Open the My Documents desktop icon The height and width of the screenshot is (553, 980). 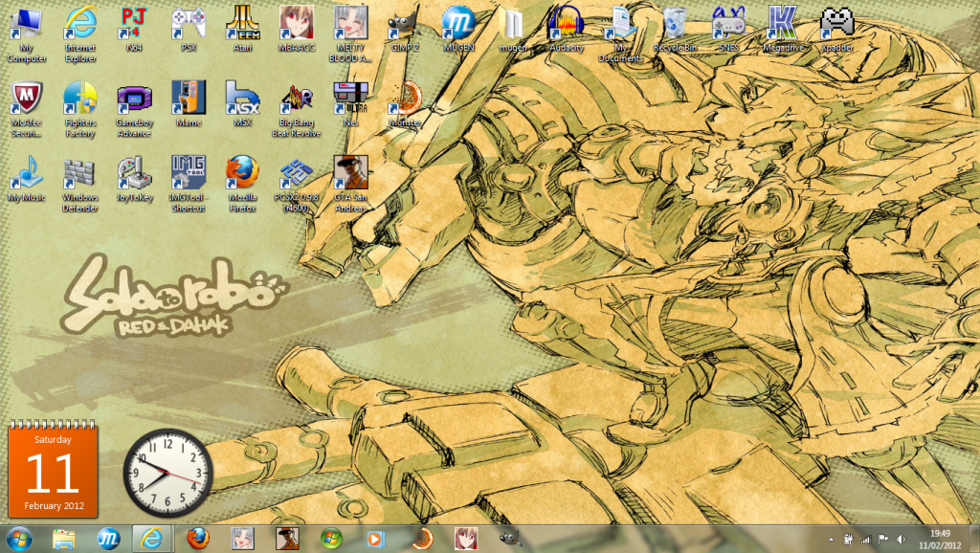click(x=620, y=34)
